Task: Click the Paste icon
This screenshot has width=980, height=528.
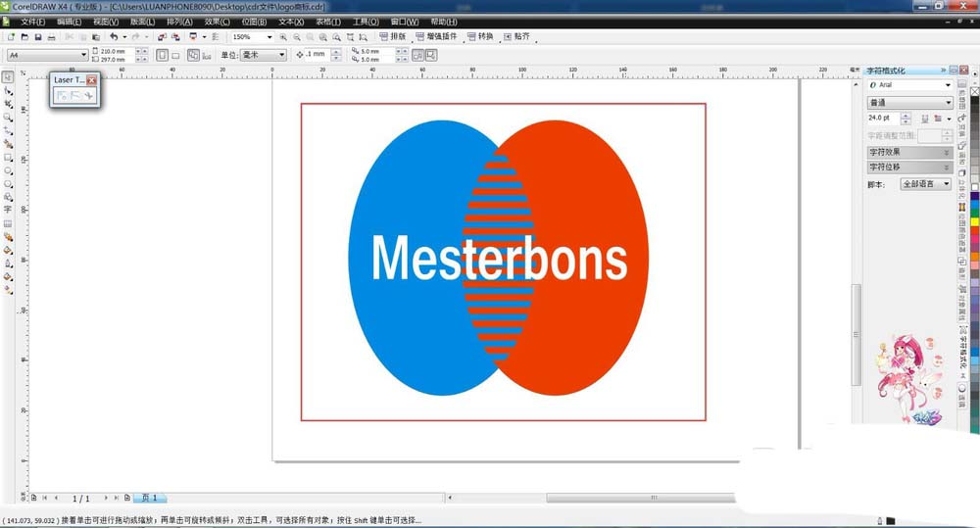Action: 96,37
